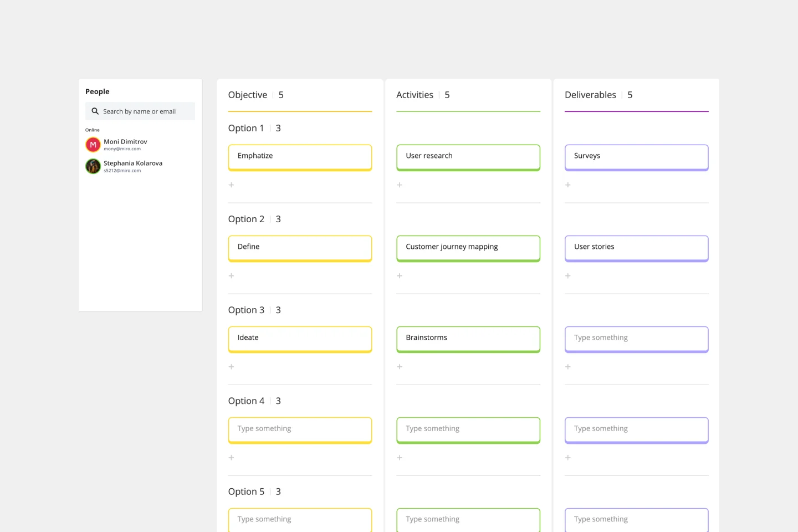
Task: Open the User research card
Action: pos(468,158)
